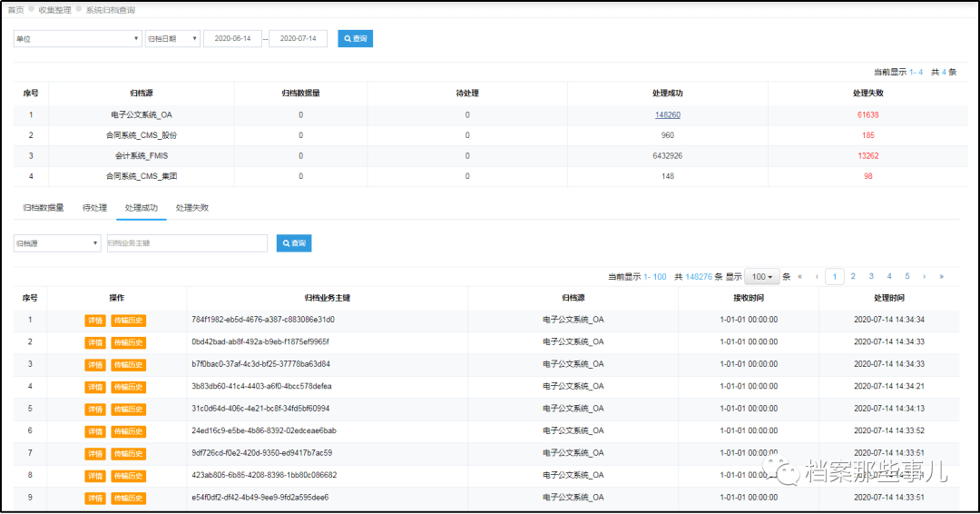The height and width of the screenshot is (514, 980).
Task: Switch to the 归档数据量 tab
Action: pyautogui.click(x=44, y=208)
